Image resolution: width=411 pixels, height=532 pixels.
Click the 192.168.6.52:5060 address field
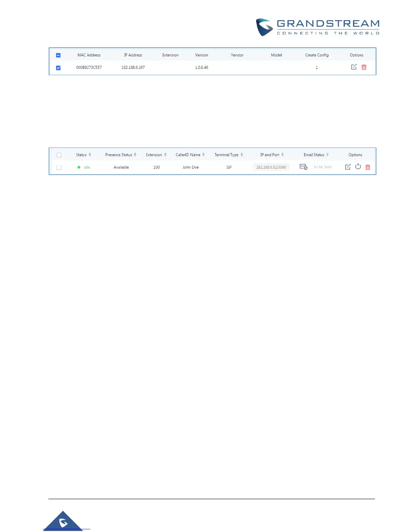[x=271, y=167]
